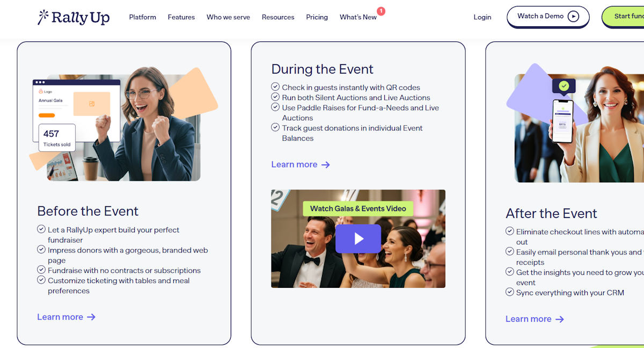Click the arrow next to Before the Event Learn more
644x348 pixels.
coord(91,317)
